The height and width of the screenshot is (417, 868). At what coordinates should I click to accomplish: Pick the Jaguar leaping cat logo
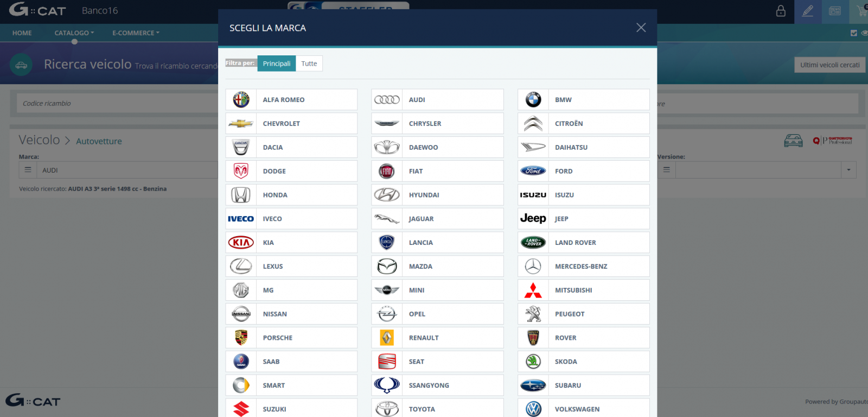pos(387,219)
